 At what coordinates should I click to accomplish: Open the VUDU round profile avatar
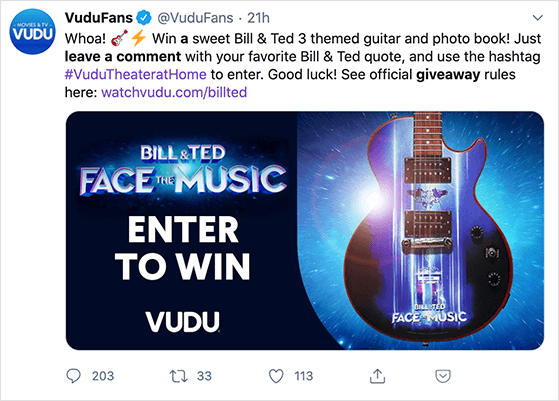(x=32, y=32)
